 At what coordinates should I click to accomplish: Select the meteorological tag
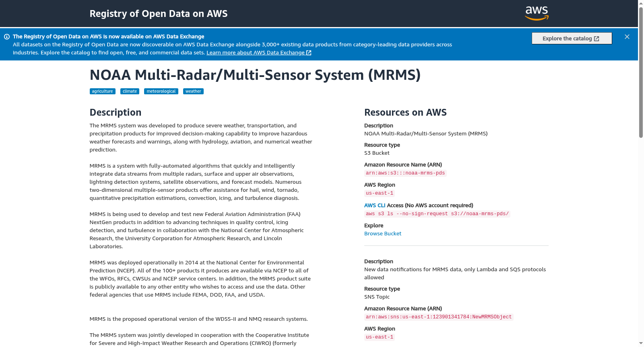click(x=161, y=91)
